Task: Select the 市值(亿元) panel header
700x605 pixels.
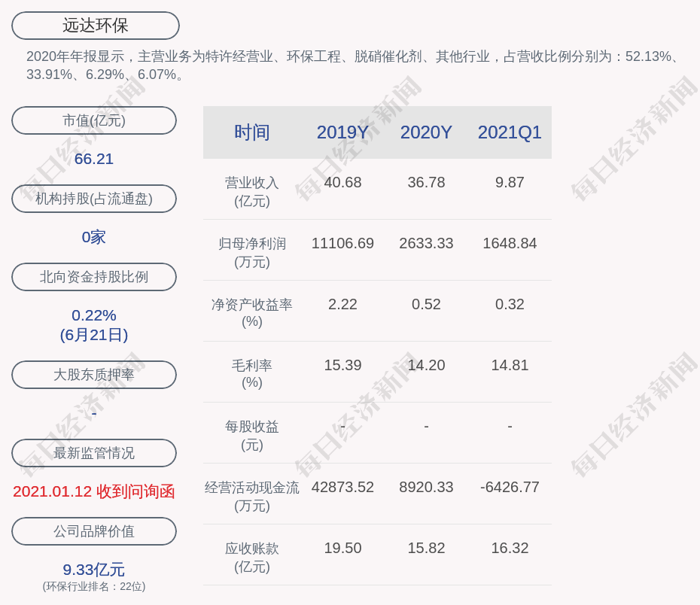Action: (x=94, y=120)
